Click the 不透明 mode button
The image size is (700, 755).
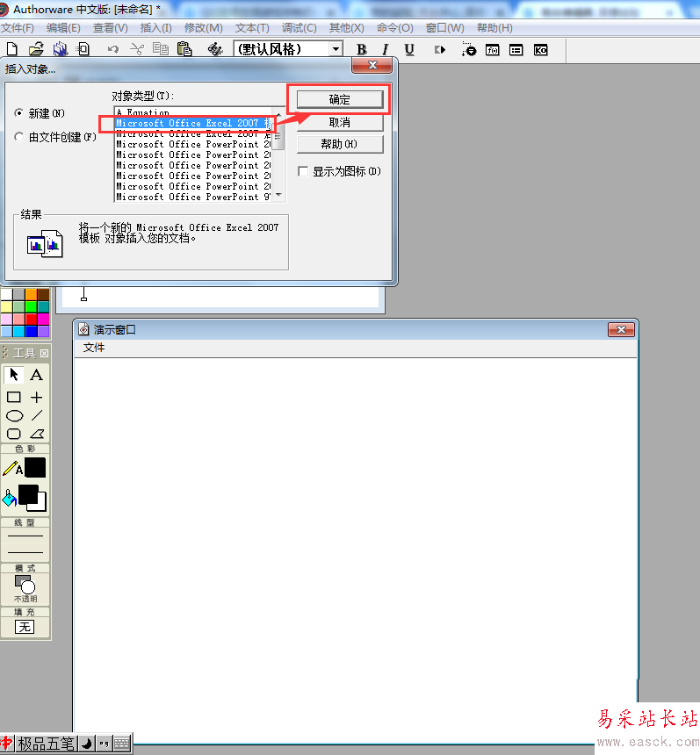pyautogui.click(x=25, y=588)
